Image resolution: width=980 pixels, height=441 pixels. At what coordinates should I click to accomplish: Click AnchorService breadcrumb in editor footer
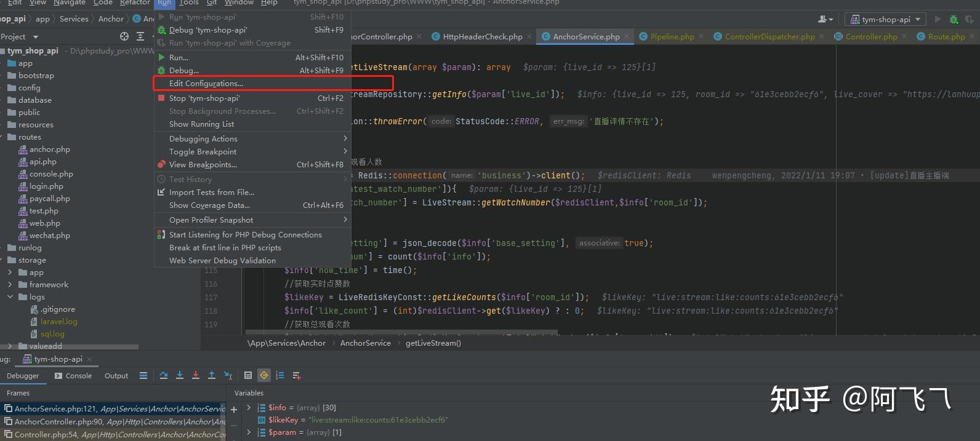[x=365, y=343]
